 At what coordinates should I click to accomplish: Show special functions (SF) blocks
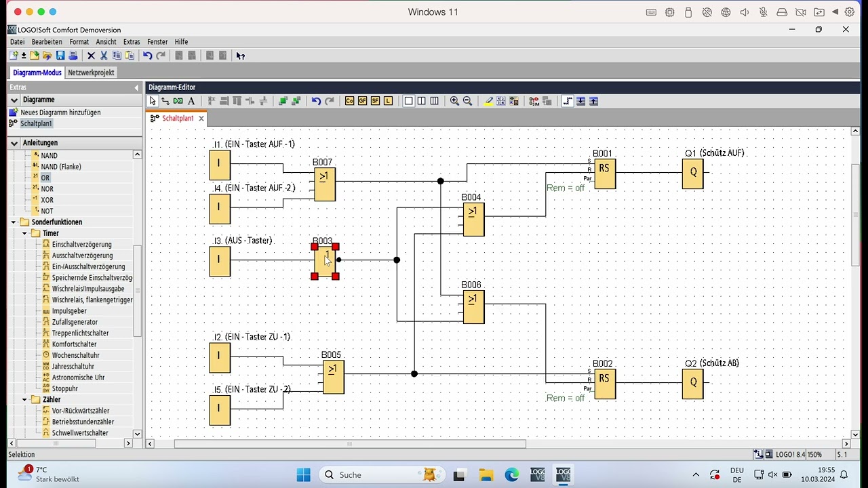pyautogui.click(x=375, y=101)
